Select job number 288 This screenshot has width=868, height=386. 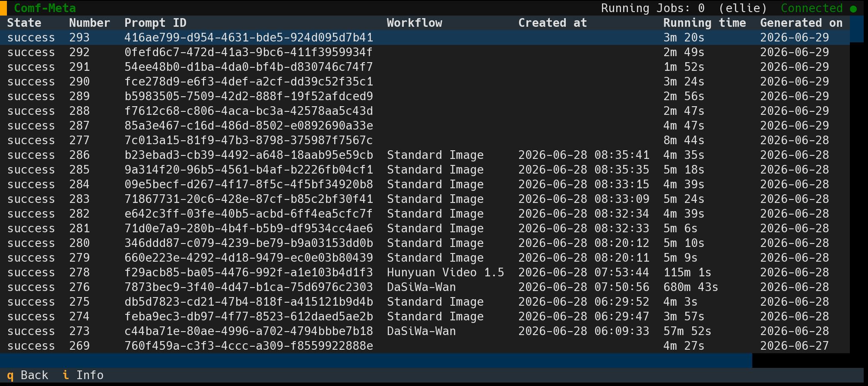(x=79, y=111)
